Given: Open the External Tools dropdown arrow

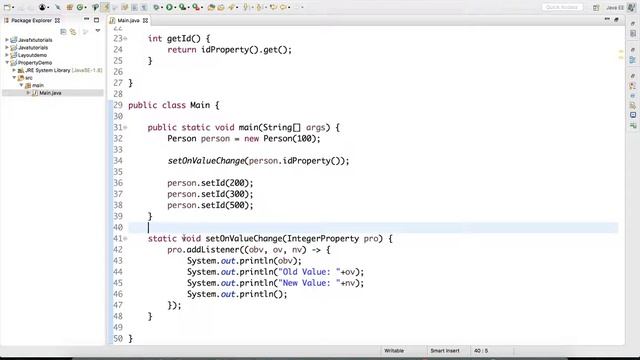Looking at the screenshot, I should (x=202, y=7).
